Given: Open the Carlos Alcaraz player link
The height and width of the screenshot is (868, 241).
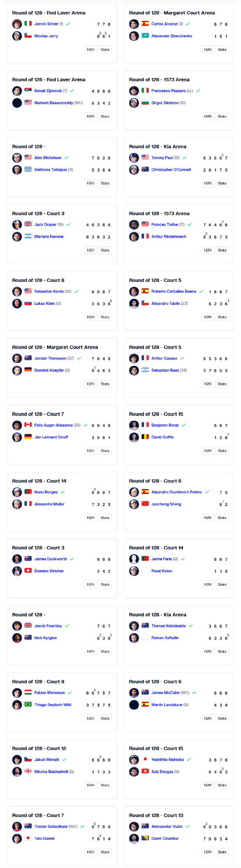Looking at the screenshot, I should click(164, 24).
